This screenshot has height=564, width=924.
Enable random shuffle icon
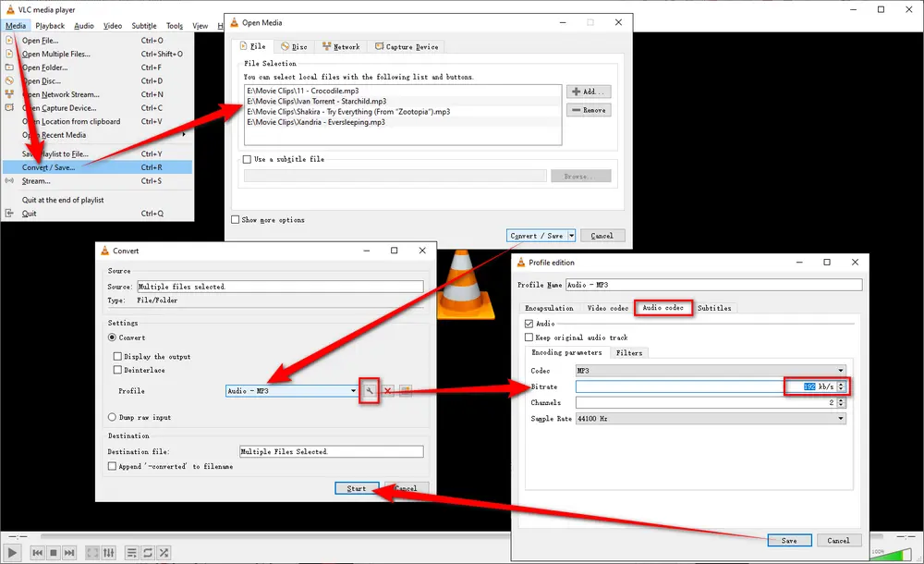coord(164,553)
